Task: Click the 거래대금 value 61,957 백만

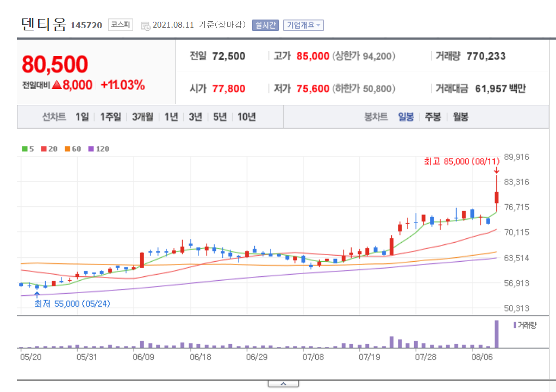Action: [501, 88]
